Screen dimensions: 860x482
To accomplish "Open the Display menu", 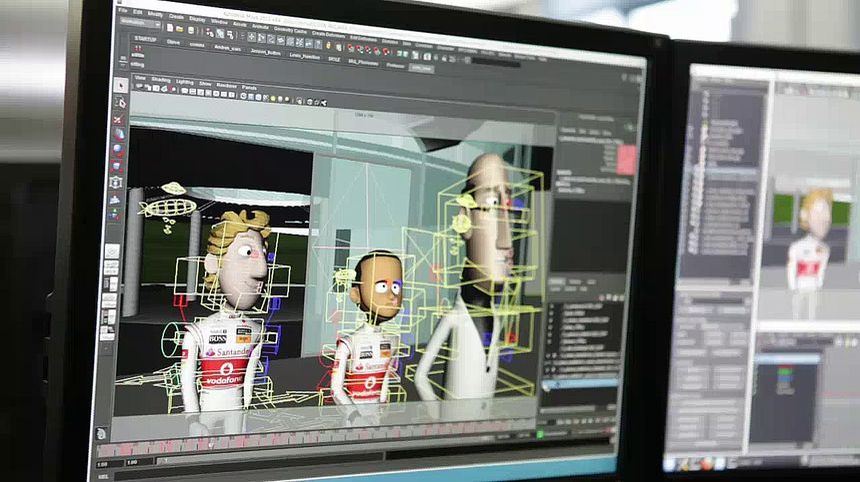I will [x=197, y=19].
